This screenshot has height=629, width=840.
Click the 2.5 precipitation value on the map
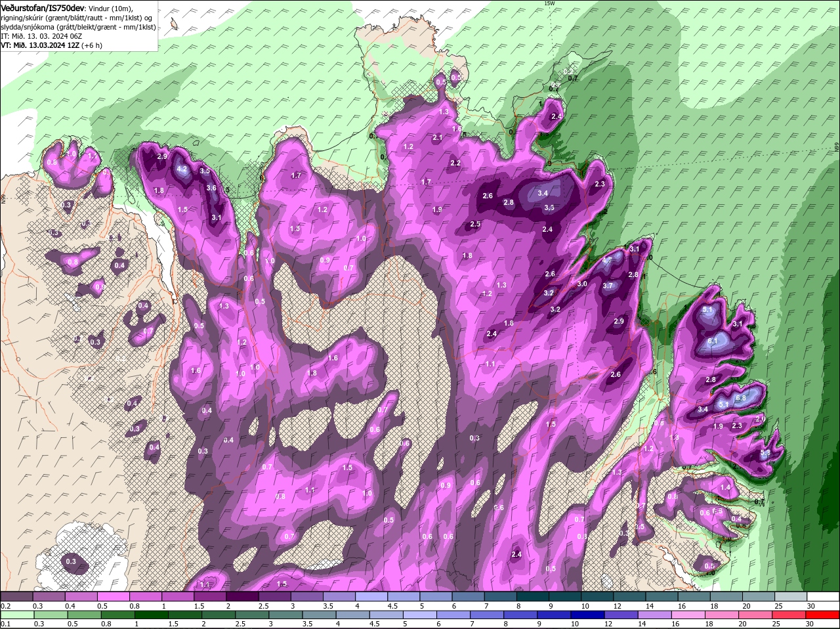[476, 225]
